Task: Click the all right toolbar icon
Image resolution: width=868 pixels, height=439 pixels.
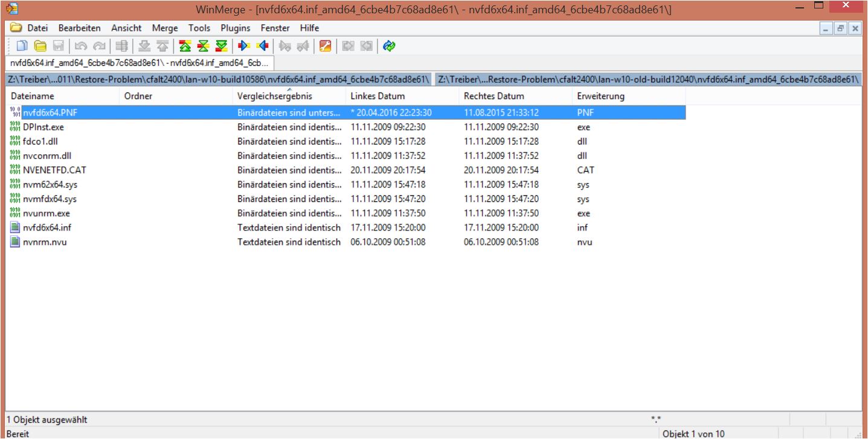Action: [x=348, y=46]
